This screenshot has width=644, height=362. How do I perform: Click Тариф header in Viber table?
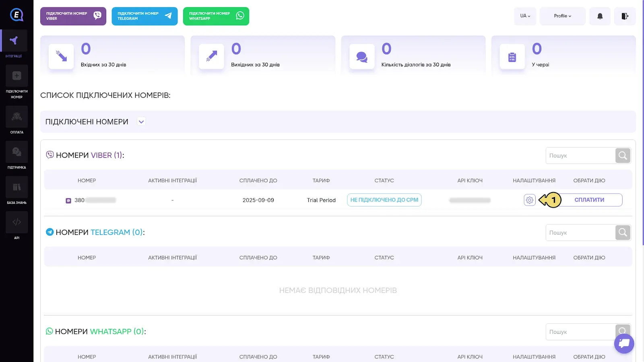click(321, 181)
